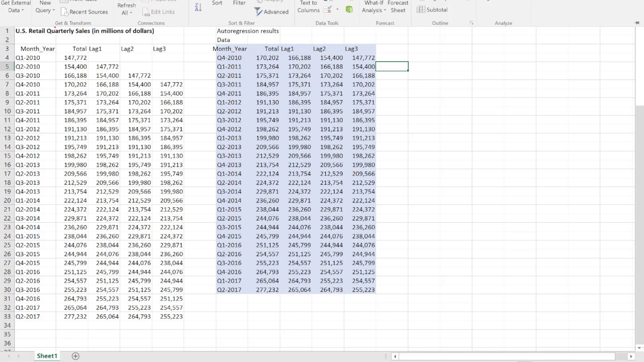
Task: Select Q2-2017 cell in row 30
Action: click(229, 290)
